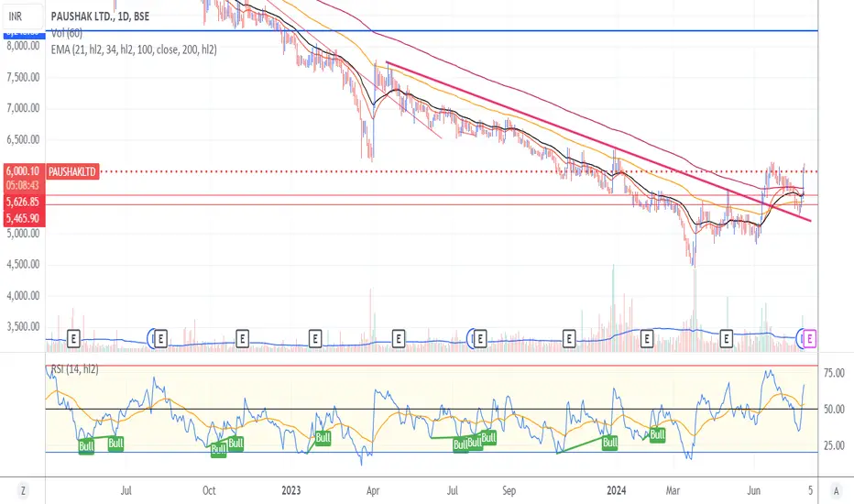The width and height of the screenshot is (854, 504).
Task: Select the red RSI upper band line
Action: [432, 366]
